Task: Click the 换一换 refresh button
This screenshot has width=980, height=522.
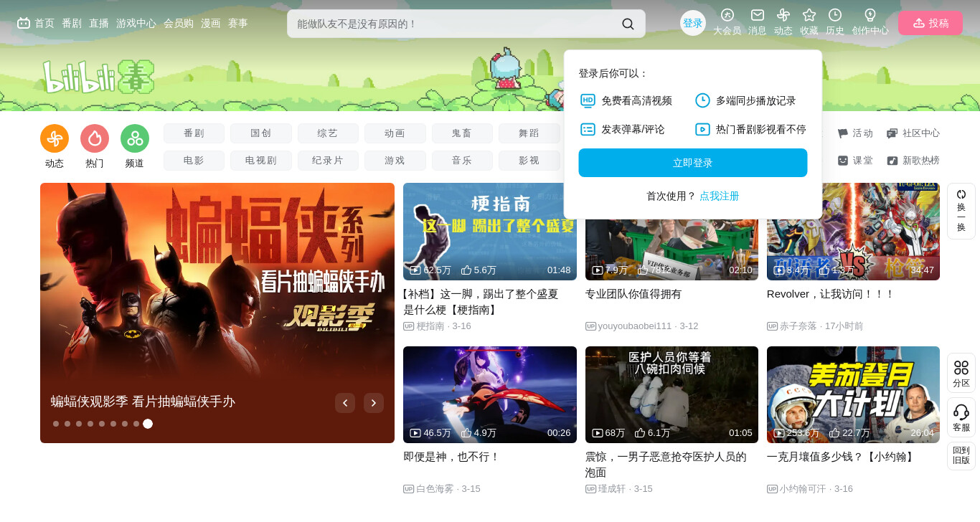Action: point(961,211)
